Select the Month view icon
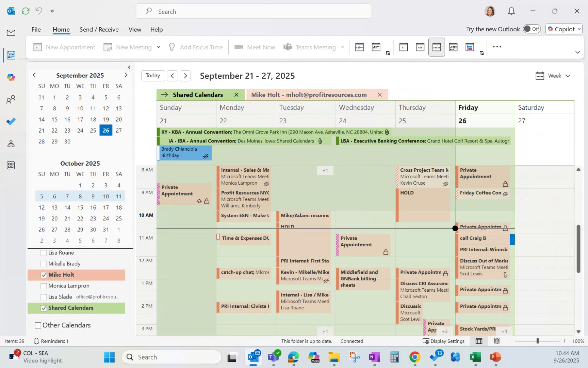Screen dimensions: 588x368 coord(453,47)
